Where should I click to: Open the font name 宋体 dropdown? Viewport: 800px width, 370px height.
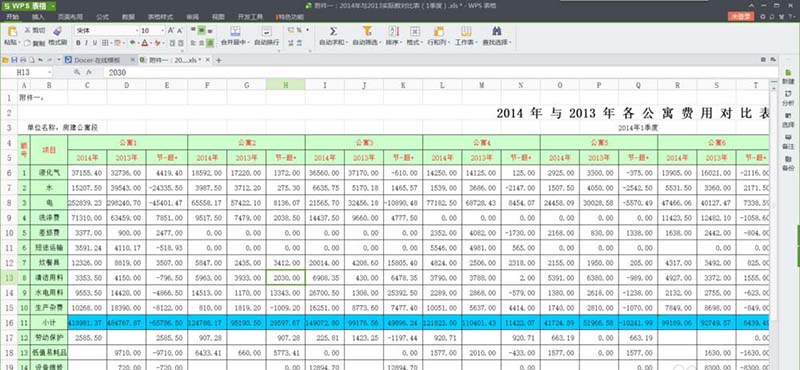point(136,31)
